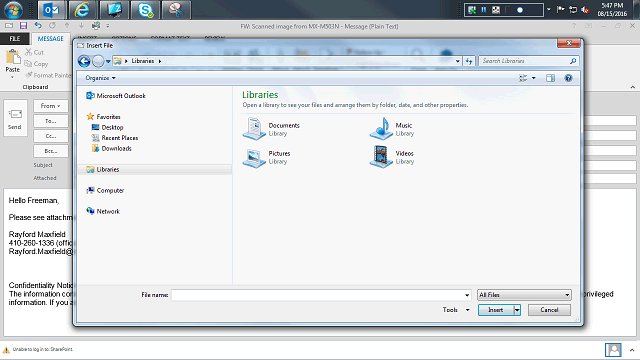640x360 pixels.
Task: Click the Cancel button
Action: click(549, 310)
